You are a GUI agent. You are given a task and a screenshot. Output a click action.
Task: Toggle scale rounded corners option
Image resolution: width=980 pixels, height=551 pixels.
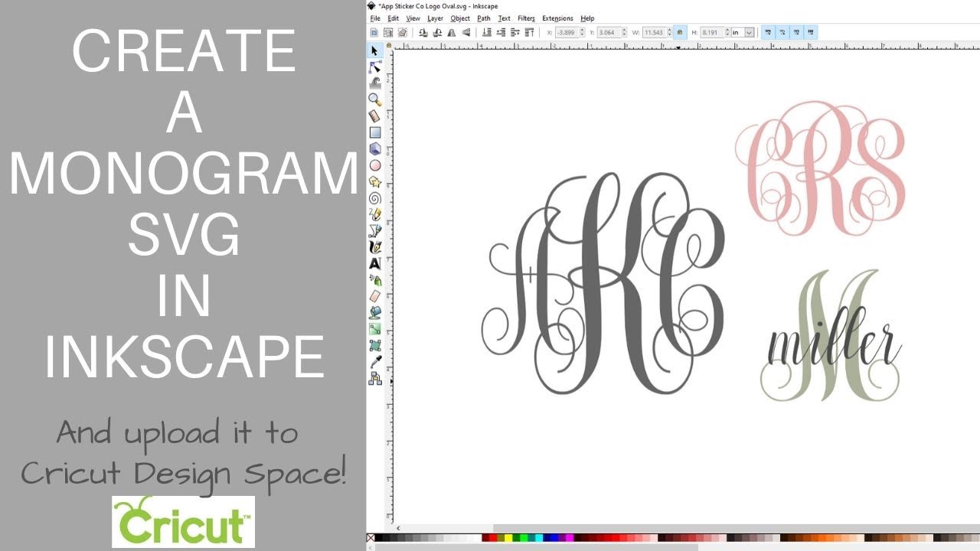[x=782, y=32]
